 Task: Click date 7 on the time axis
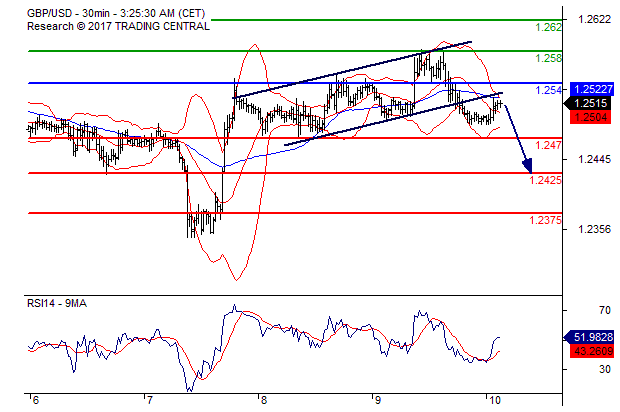pyautogui.click(x=149, y=401)
